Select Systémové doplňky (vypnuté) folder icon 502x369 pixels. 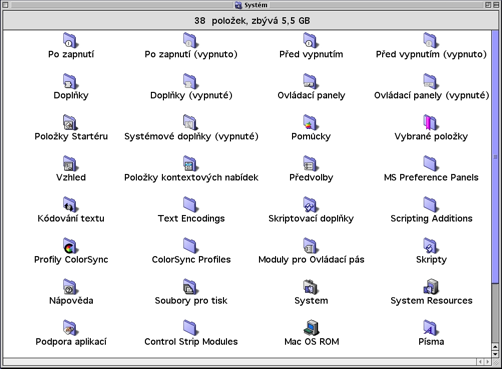(191, 123)
